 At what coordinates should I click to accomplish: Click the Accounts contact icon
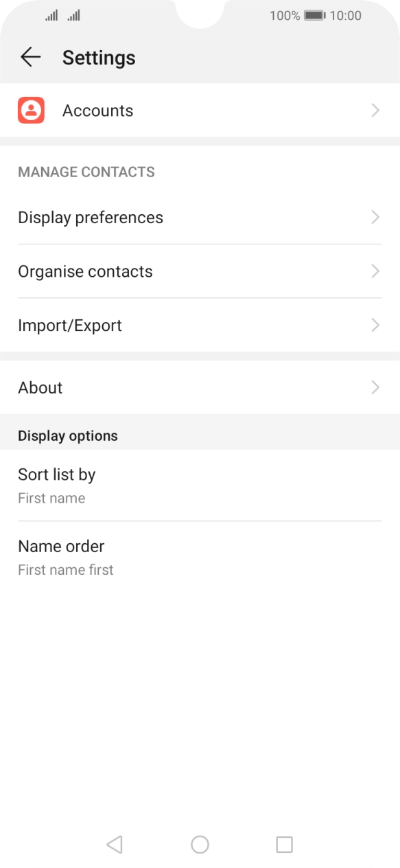coord(30,110)
